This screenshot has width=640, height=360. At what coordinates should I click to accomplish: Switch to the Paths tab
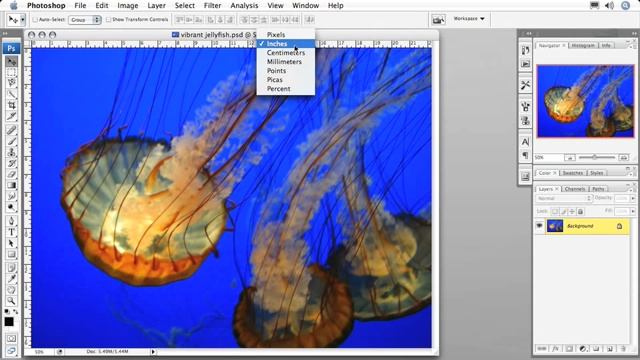(x=598, y=189)
